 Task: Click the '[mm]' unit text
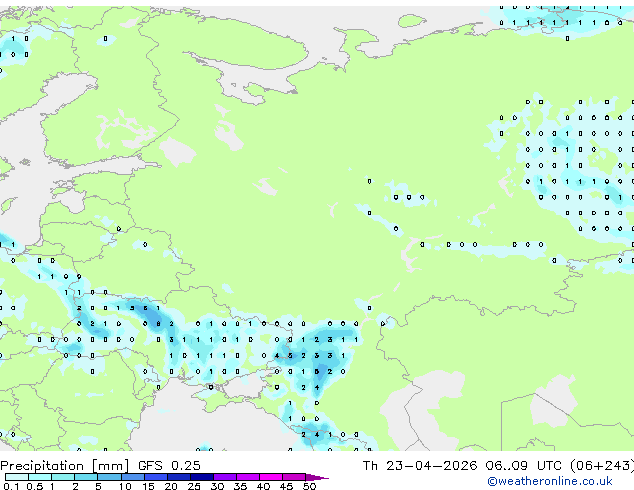click(x=111, y=466)
